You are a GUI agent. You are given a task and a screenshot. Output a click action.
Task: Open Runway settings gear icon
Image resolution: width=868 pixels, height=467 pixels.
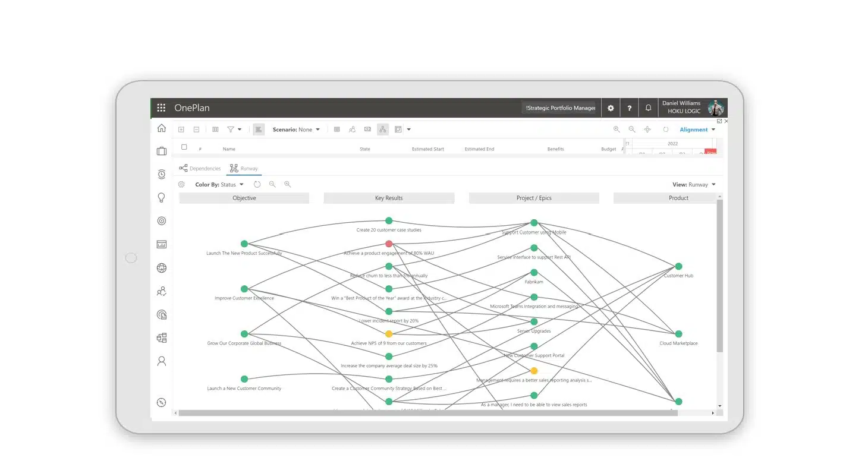click(x=181, y=185)
